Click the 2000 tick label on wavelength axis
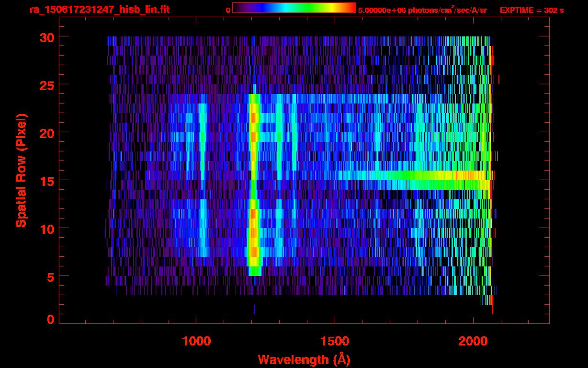The height and width of the screenshot is (368, 588). (x=473, y=341)
